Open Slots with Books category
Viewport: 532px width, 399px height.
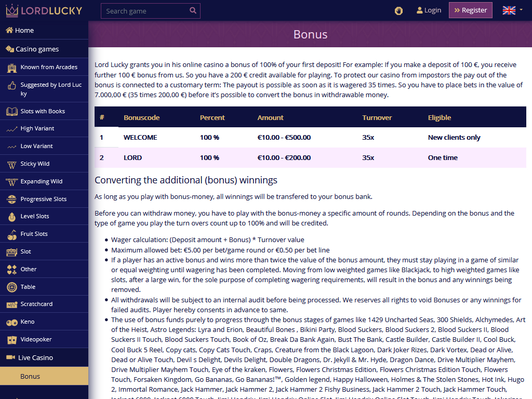pos(43,111)
